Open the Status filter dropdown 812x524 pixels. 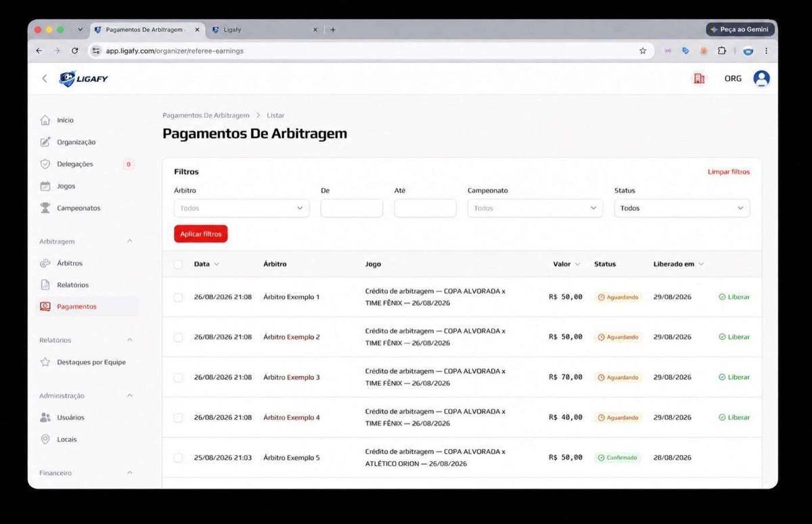[x=682, y=208]
